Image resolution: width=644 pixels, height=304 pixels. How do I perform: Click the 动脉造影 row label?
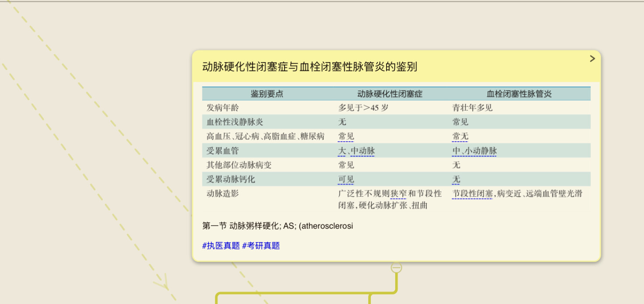click(223, 194)
